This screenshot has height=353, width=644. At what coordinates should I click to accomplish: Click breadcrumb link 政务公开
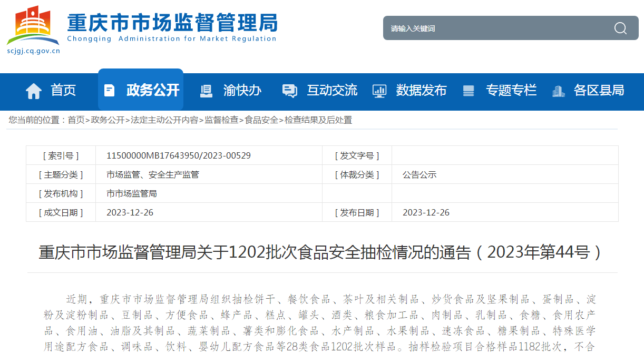(x=108, y=120)
